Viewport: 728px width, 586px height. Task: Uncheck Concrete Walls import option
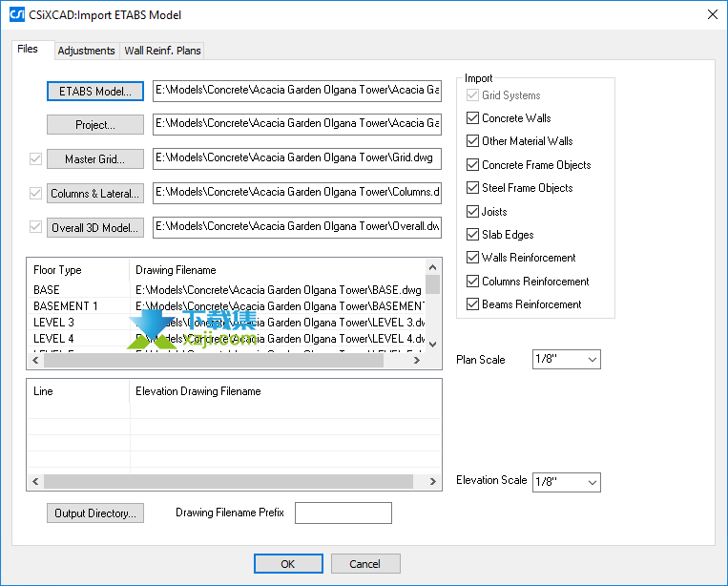click(472, 118)
